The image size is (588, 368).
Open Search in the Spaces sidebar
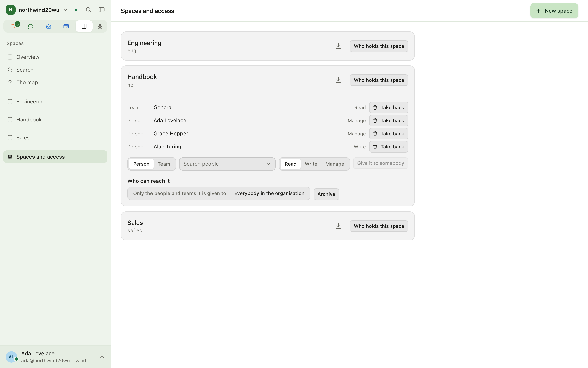[x=55, y=70]
